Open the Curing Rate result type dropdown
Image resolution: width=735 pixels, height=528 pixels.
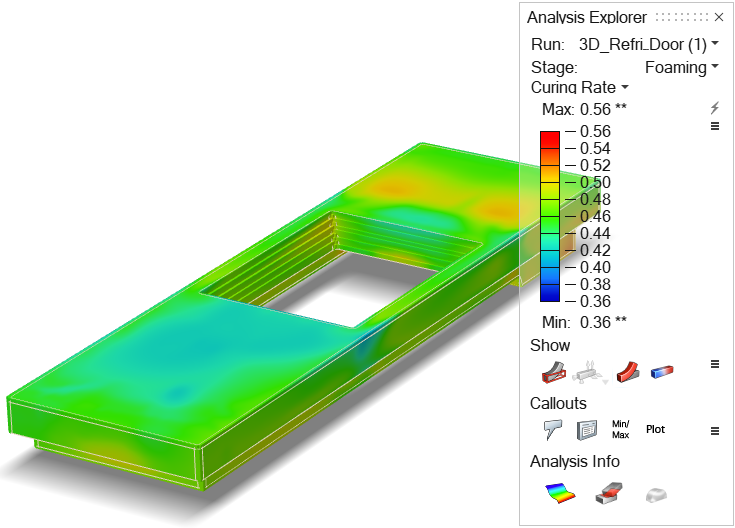pos(579,87)
